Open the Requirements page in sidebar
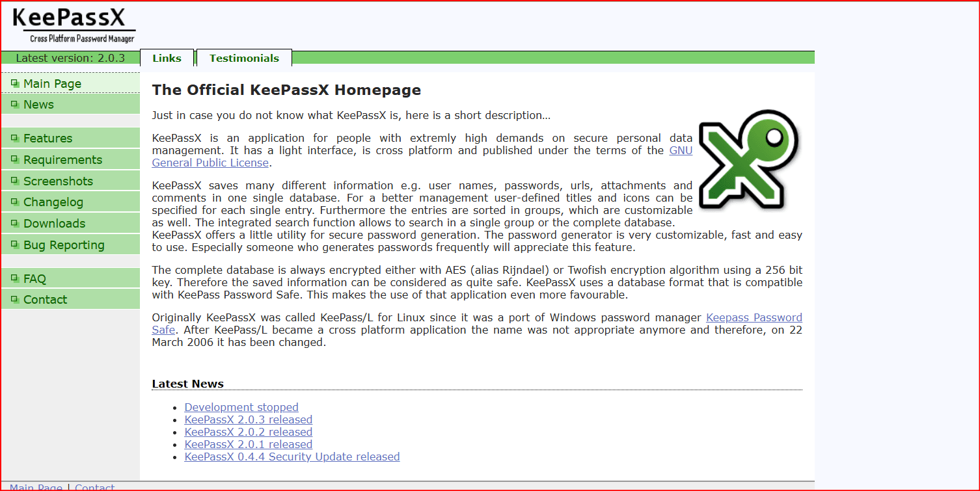Viewport: 980px width, 491px height. pos(62,160)
